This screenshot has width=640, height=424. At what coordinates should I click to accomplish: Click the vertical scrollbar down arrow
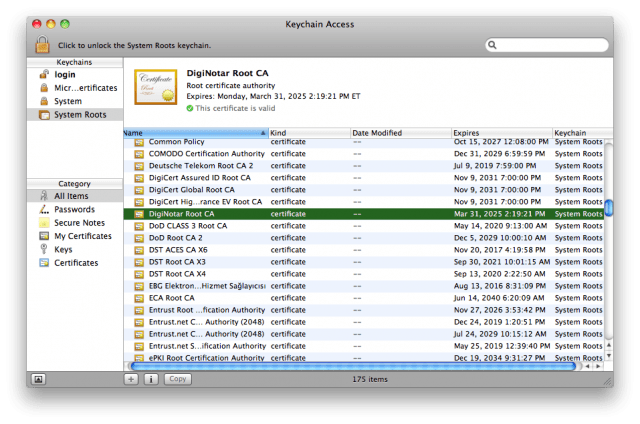point(609,356)
